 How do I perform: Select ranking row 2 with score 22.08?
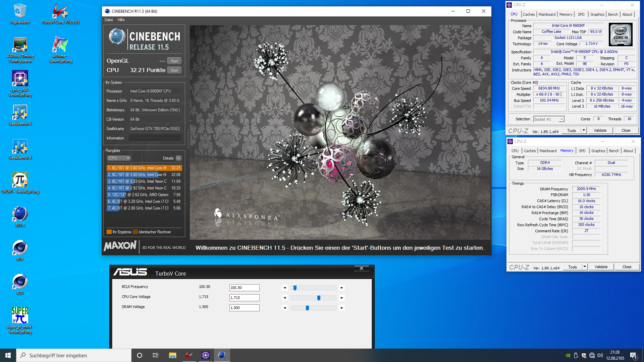click(144, 175)
